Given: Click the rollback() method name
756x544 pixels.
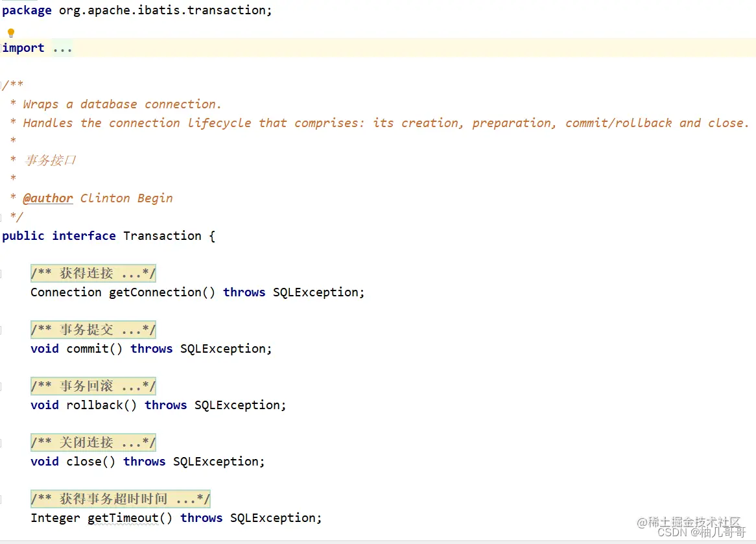Looking at the screenshot, I should tap(95, 405).
